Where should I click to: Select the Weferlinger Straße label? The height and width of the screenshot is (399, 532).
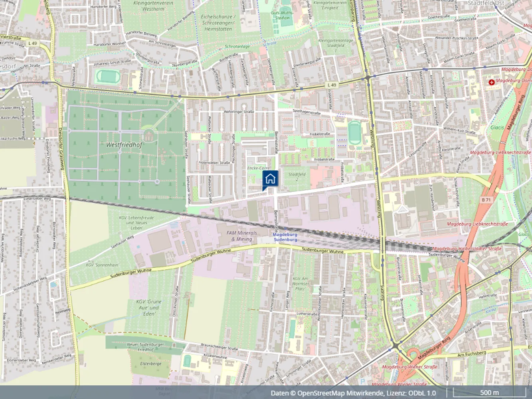click(239, 112)
